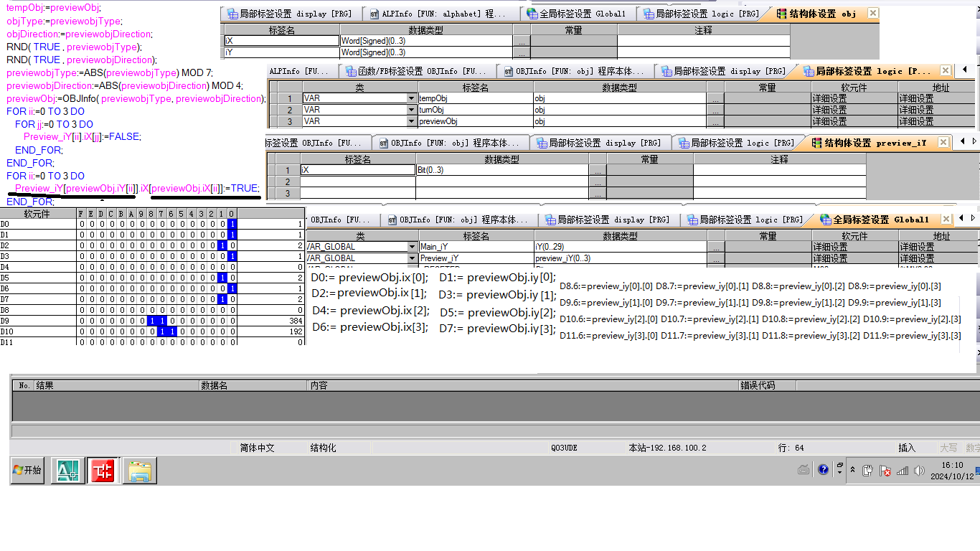Click the keyboard icon in system tray
The height and width of the screenshot is (551, 980).
(x=804, y=470)
